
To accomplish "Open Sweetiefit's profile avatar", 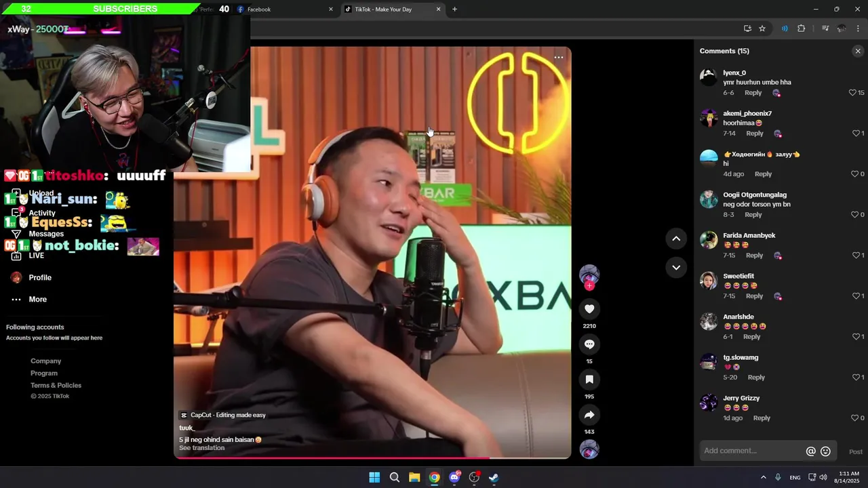I will click(x=709, y=281).
